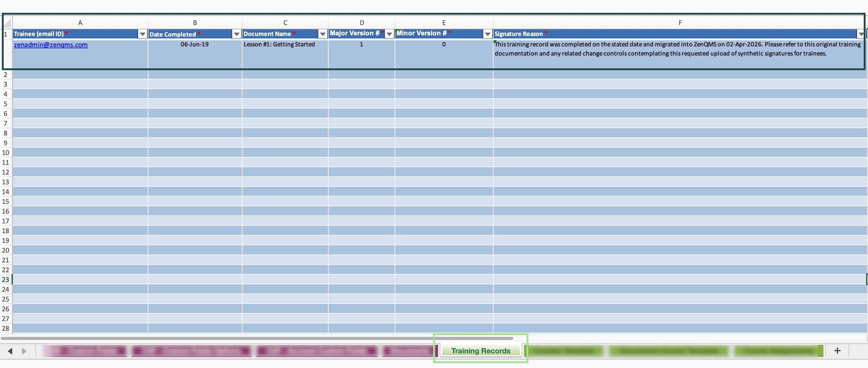Select column A header
868x368 pixels.
[x=80, y=23]
